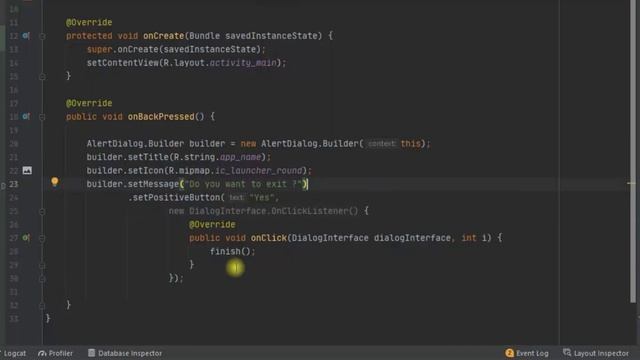Click the @Override annotation above onBackPressed
Viewport: 640px width, 360px height.
click(89, 103)
